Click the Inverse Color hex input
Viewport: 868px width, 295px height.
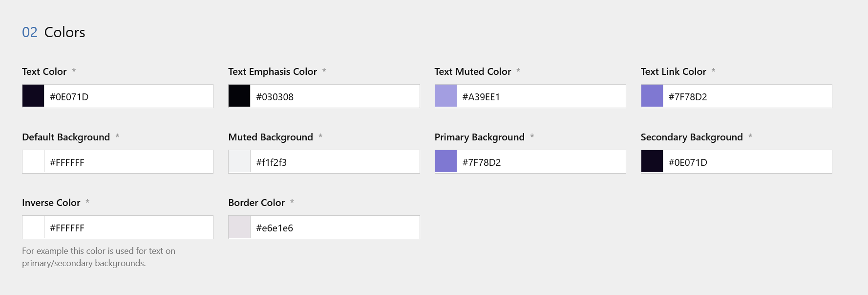point(128,227)
